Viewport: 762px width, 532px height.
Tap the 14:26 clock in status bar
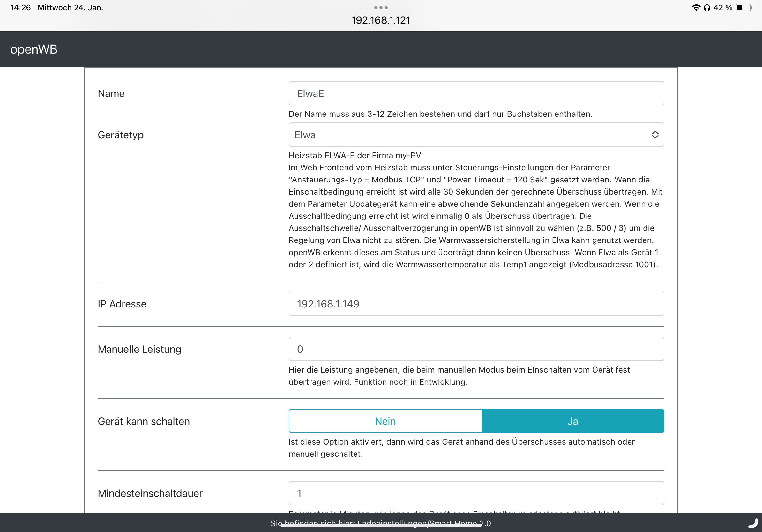(20, 8)
